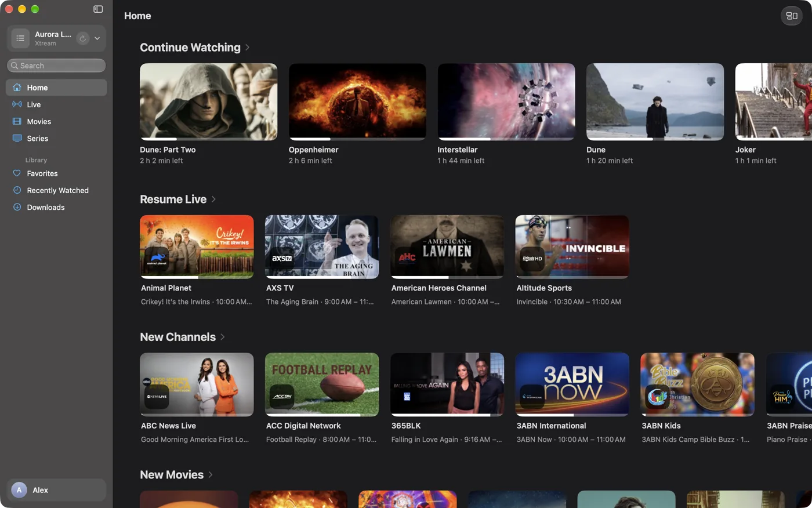Click the Dune 1 h 20 min left card
This screenshot has width=812, height=508.
655,114
